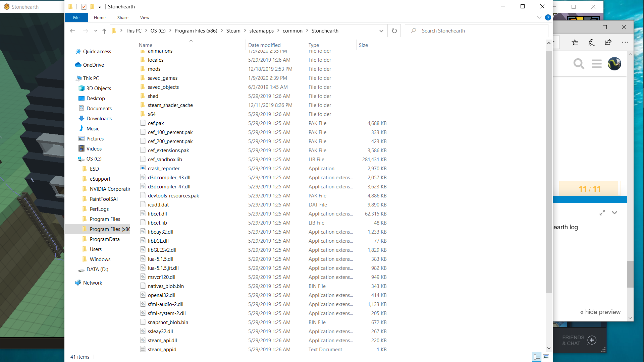
Task: Click the browser page scrollbar thumb
Action: 630,274
